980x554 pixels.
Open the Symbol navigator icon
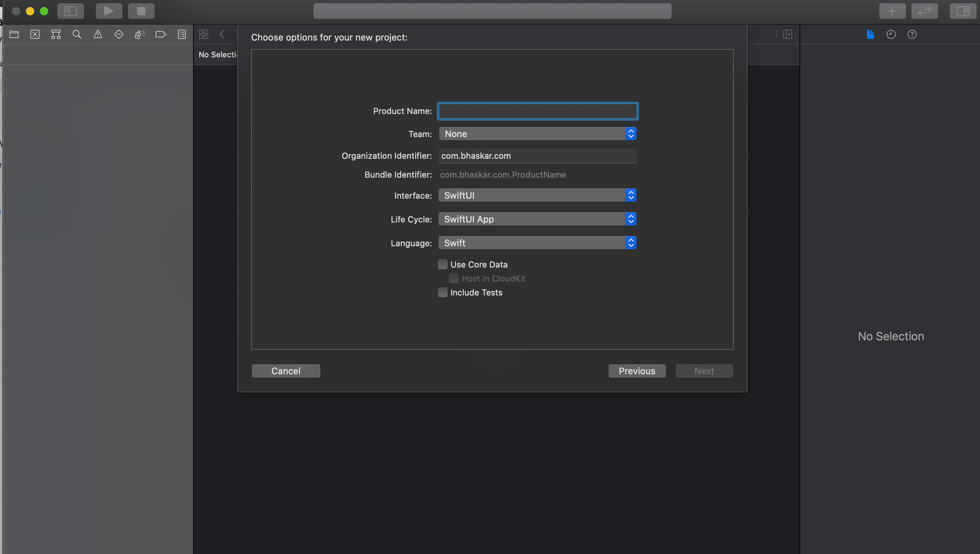pyautogui.click(x=56, y=34)
